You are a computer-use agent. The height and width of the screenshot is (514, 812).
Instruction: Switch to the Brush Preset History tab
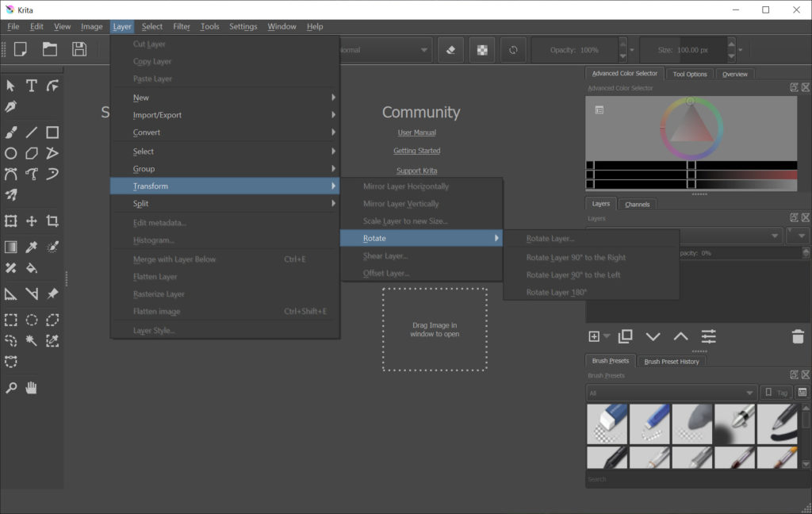671,362
